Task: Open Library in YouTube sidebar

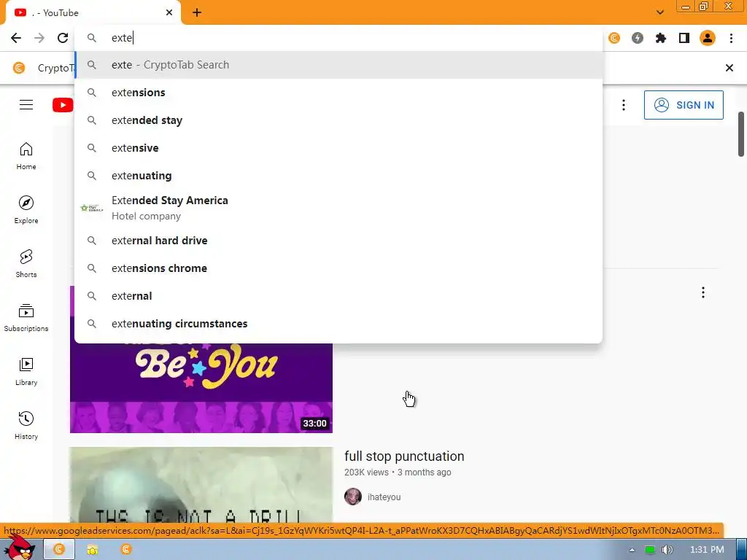Action: [26, 371]
